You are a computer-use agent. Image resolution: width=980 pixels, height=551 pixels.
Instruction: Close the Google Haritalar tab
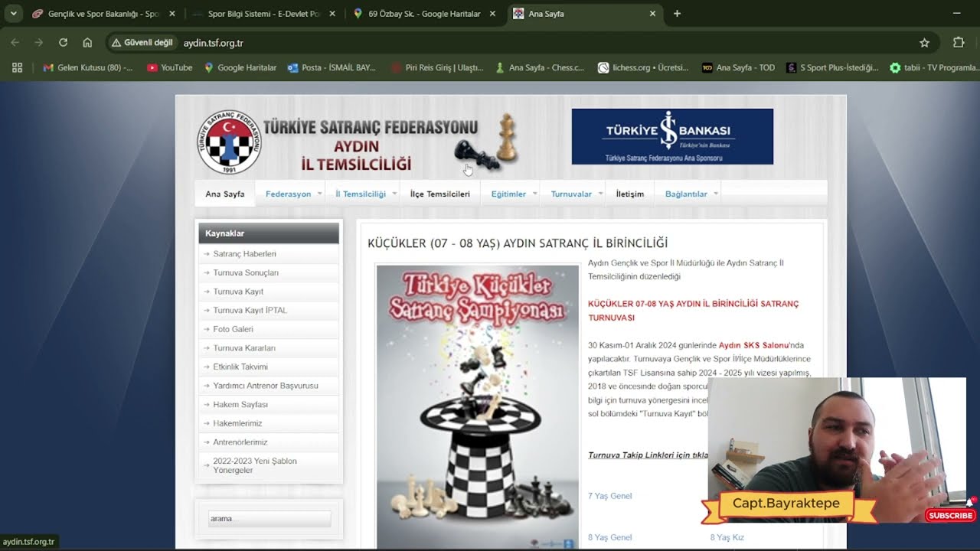click(492, 14)
